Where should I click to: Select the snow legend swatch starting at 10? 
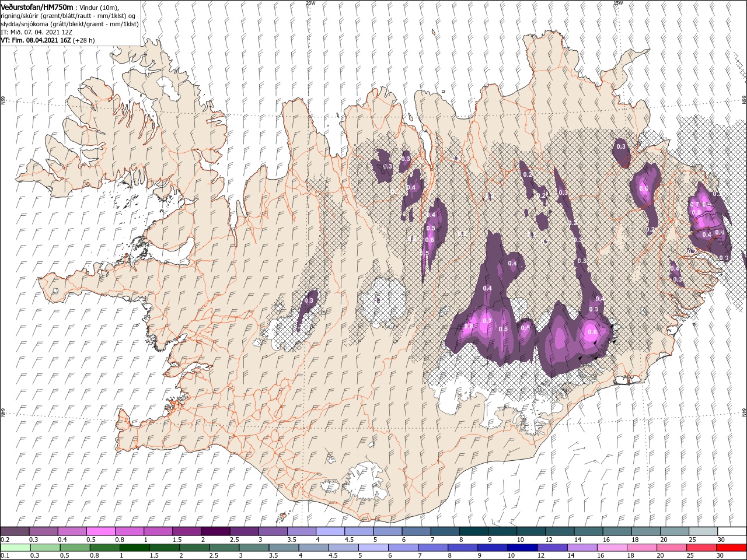[x=530, y=531]
